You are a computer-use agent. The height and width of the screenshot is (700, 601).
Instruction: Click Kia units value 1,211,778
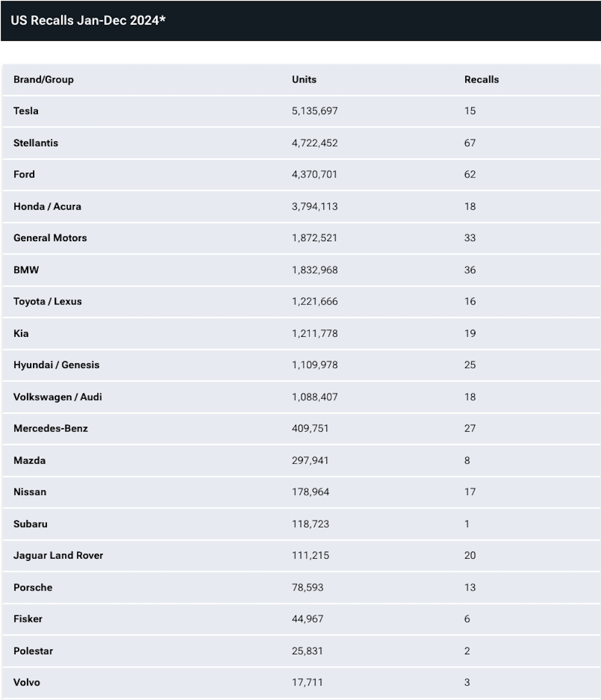(315, 333)
